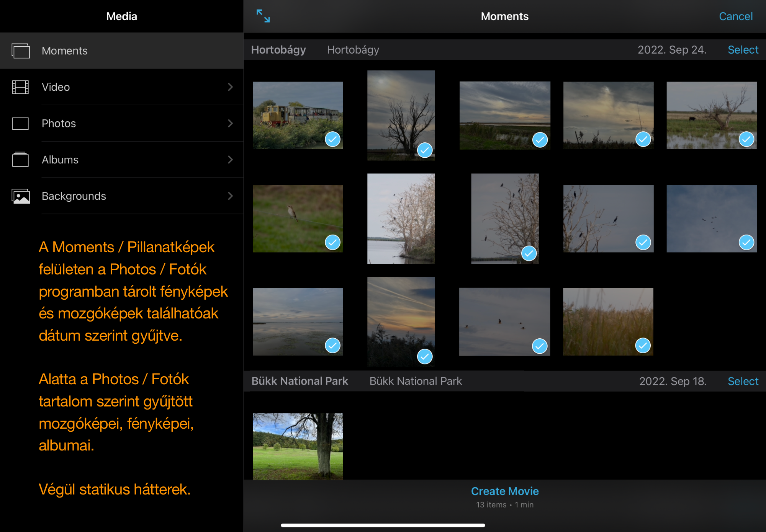Expand the Video category chevron
766x532 pixels.
coord(230,87)
